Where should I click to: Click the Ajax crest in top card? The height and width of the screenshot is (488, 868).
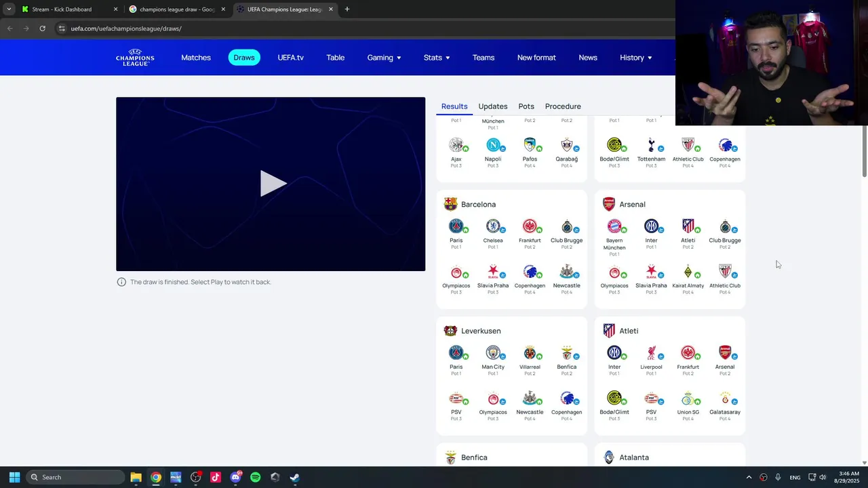click(456, 145)
